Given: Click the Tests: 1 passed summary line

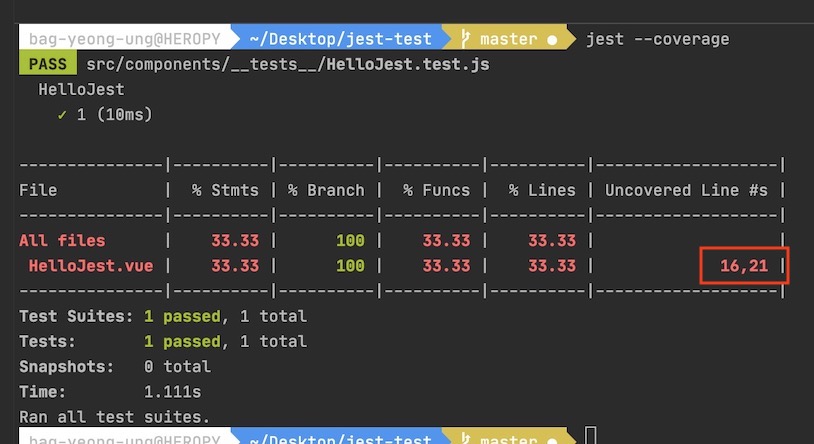Looking at the screenshot, I should (x=163, y=341).
